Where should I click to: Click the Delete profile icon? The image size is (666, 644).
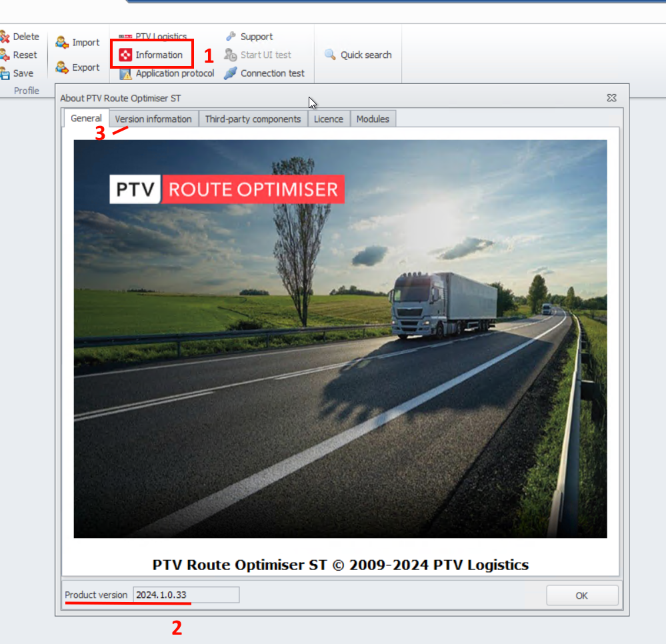(5, 37)
